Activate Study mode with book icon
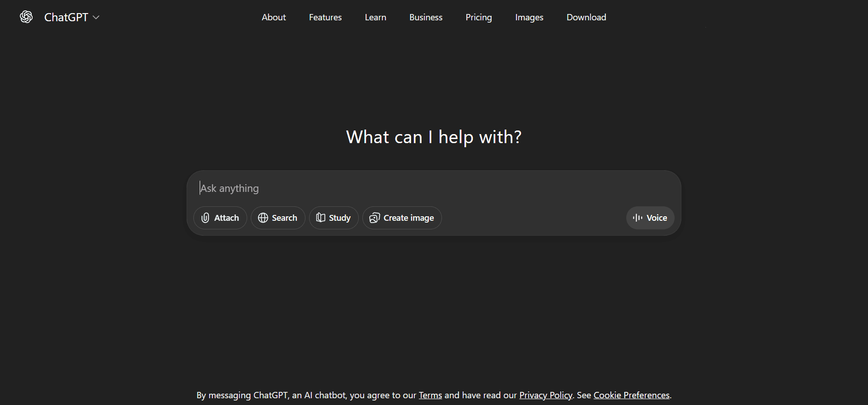The height and width of the screenshot is (405, 868). (333, 218)
